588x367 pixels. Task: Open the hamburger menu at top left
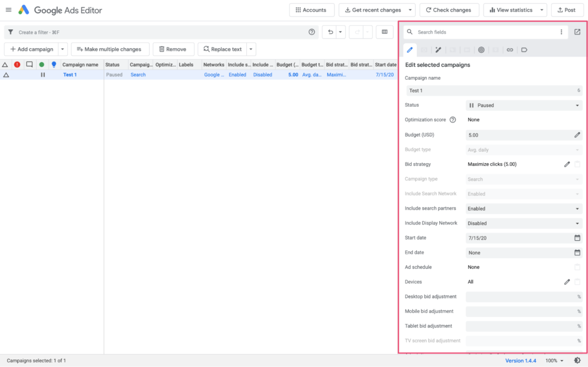(9, 10)
